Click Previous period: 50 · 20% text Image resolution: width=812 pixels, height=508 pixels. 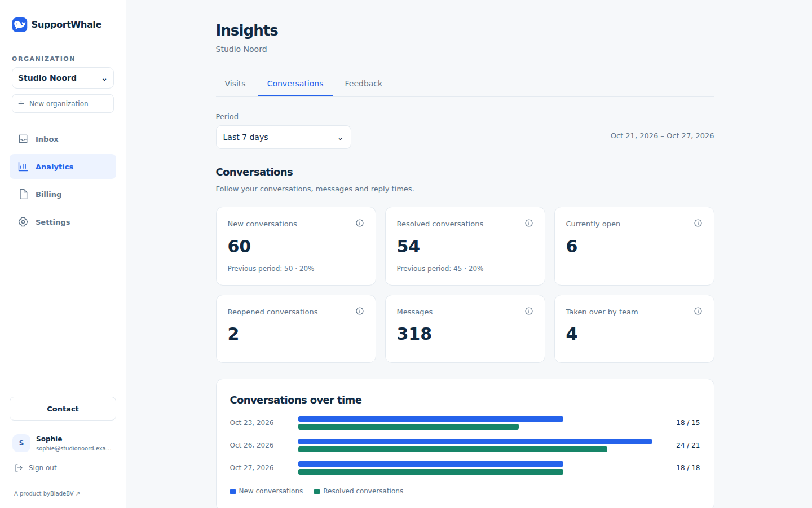(x=271, y=268)
